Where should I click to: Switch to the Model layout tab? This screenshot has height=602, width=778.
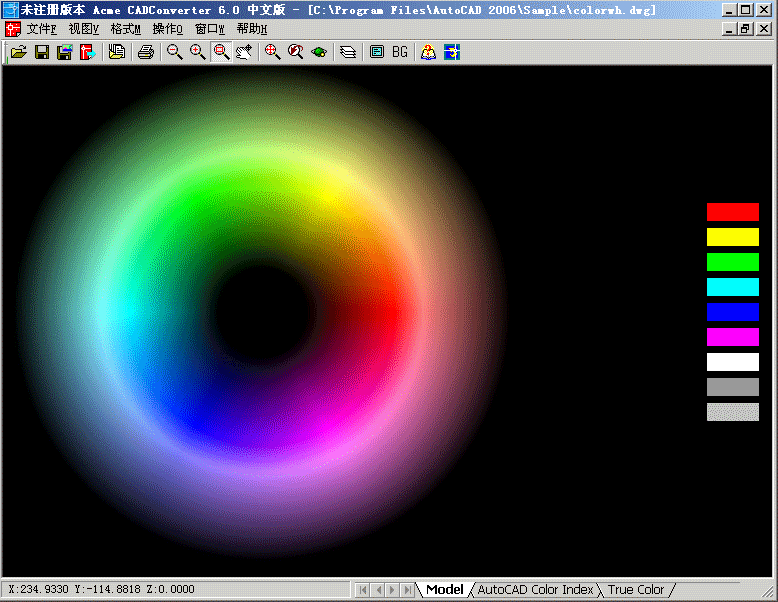pyautogui.click(x=445, y=590)
